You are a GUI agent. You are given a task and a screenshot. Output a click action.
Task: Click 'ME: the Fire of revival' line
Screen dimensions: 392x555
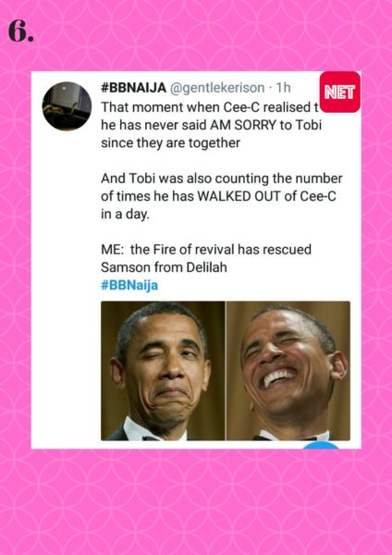pos(206,250)
